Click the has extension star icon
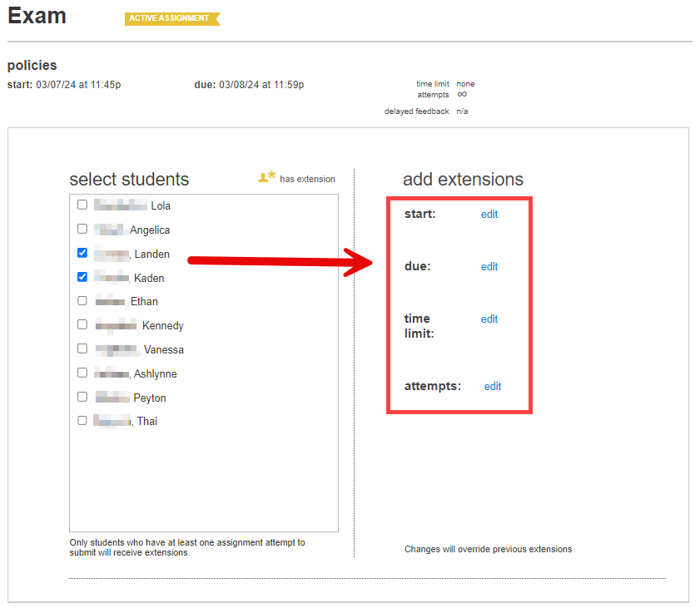 (x=266, y=177)
